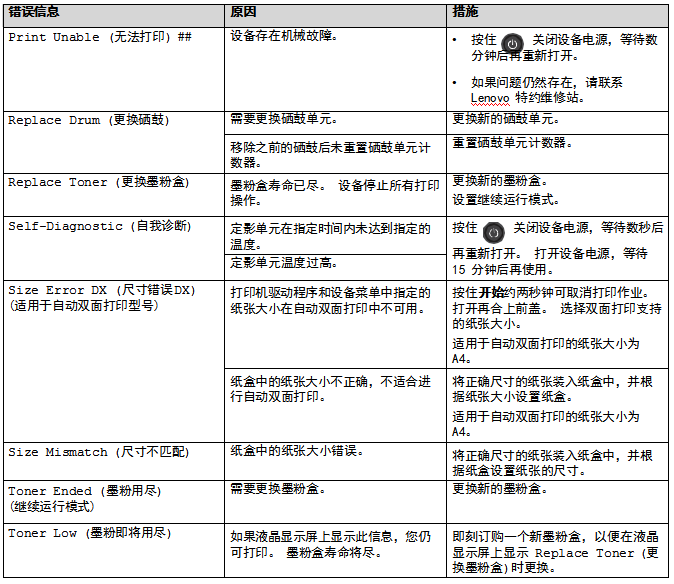Select the 原因 column header
The image size is (674, 584).
243,13
